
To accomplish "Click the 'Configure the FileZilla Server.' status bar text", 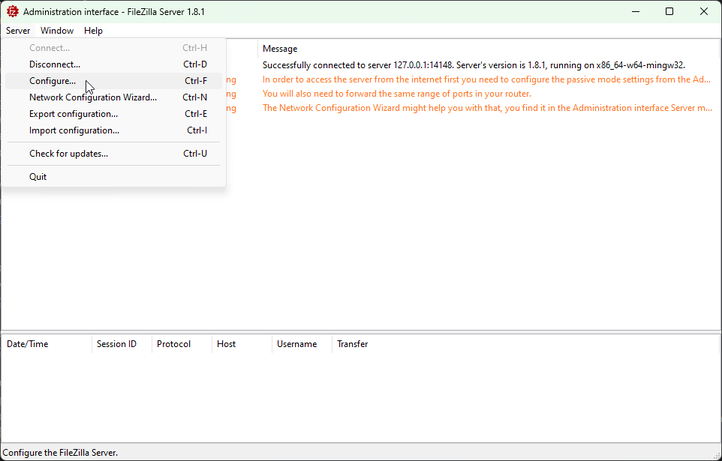I will pyautogui.click(x=60, y=453).
